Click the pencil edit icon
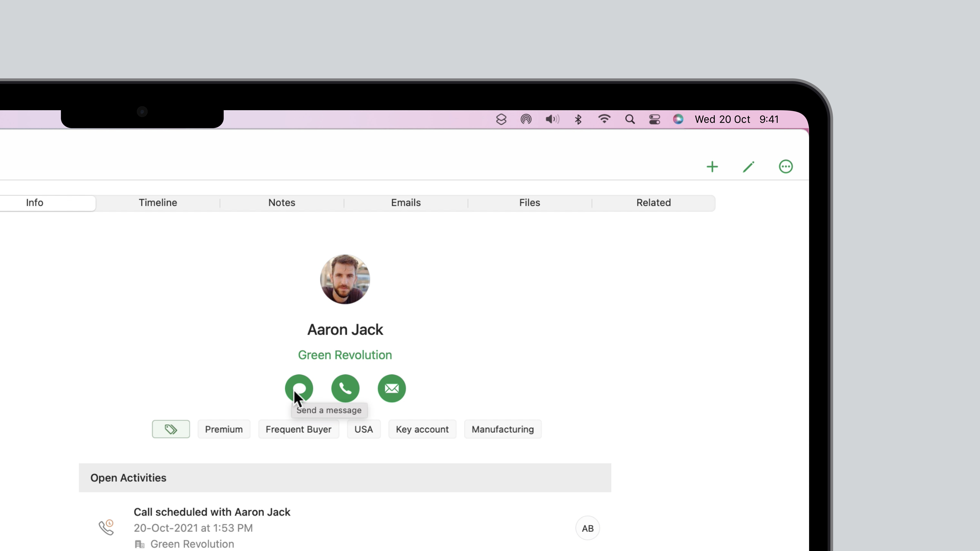Image resolution: width=980 pixels, height=551 pixels. pos(748,167)
